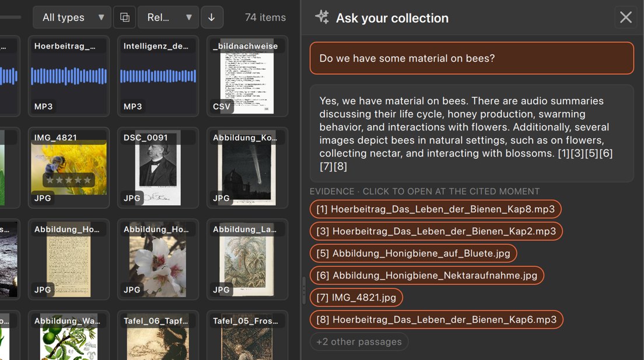Viewport: 644px width, 360px height.
Task: Open evidence [5] Abbildung_Honigbiene_auf_Bluete.jpg
Action: pyautogui.click(x=413, y=253)
